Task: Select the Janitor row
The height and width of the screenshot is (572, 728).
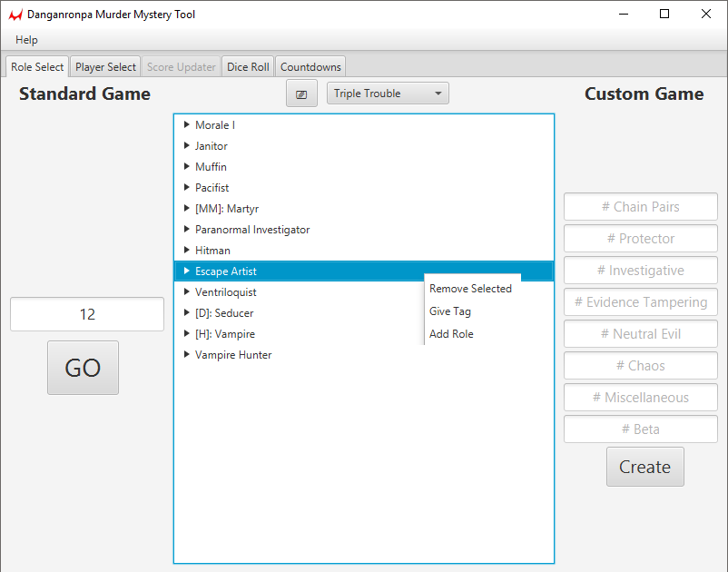Action: 363,146
